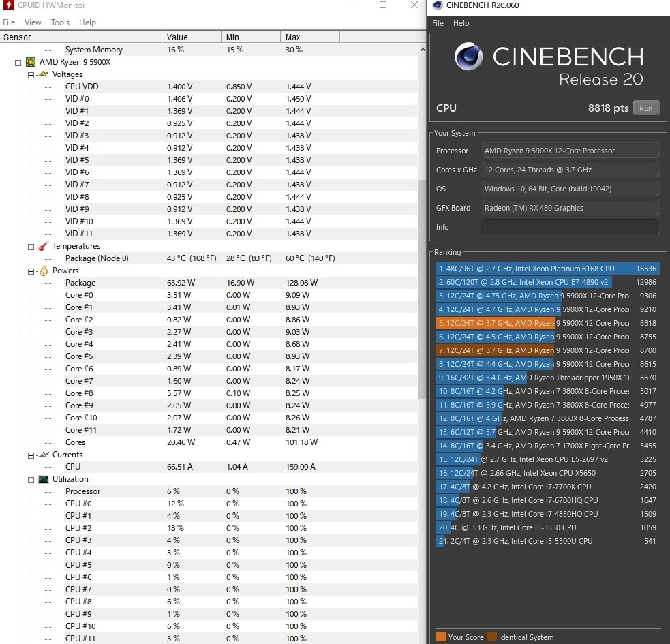
Task: Click the Temperatures thermometer icon
Action: [44, 246]
